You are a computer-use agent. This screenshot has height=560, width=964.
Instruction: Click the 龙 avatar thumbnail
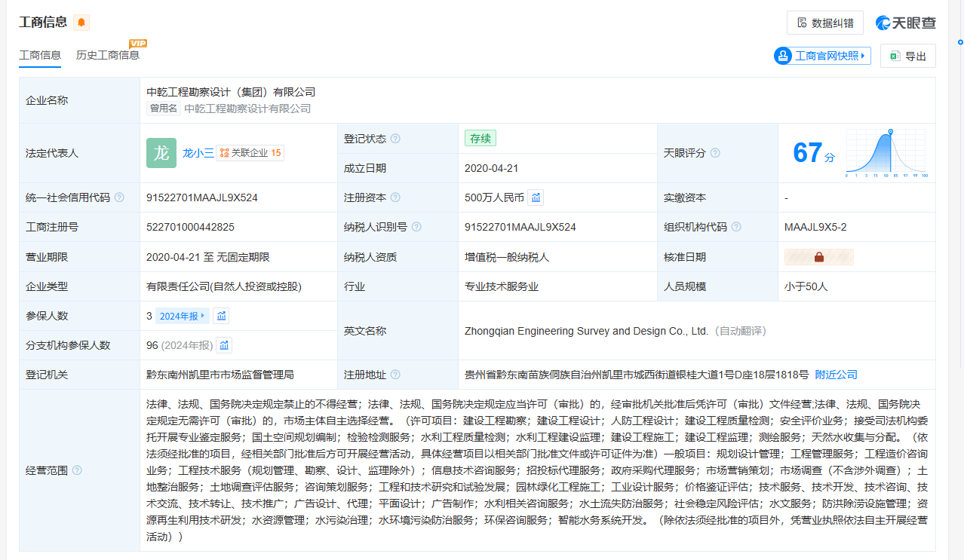(161, 153)
